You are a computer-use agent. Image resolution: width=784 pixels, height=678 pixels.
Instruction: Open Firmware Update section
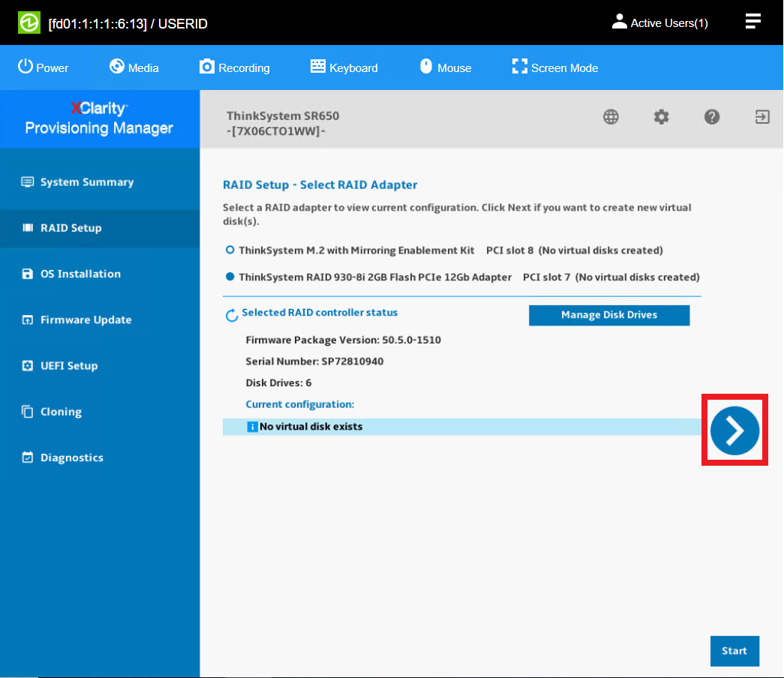(86, 319)
